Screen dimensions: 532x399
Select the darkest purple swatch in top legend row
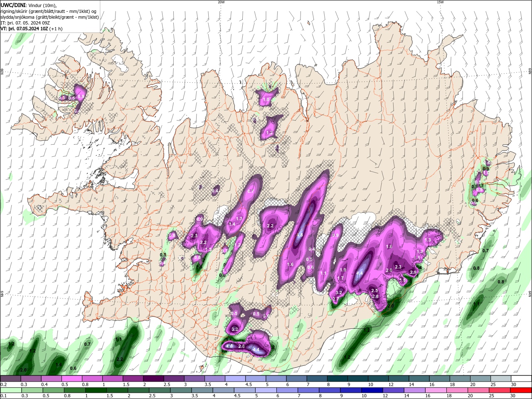tap(153, 378)
